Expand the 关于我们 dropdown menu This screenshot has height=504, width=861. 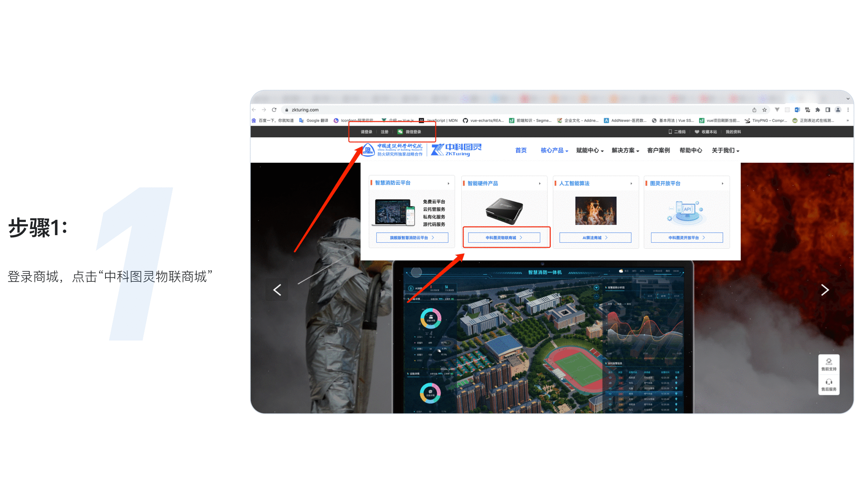click(725, 150)
